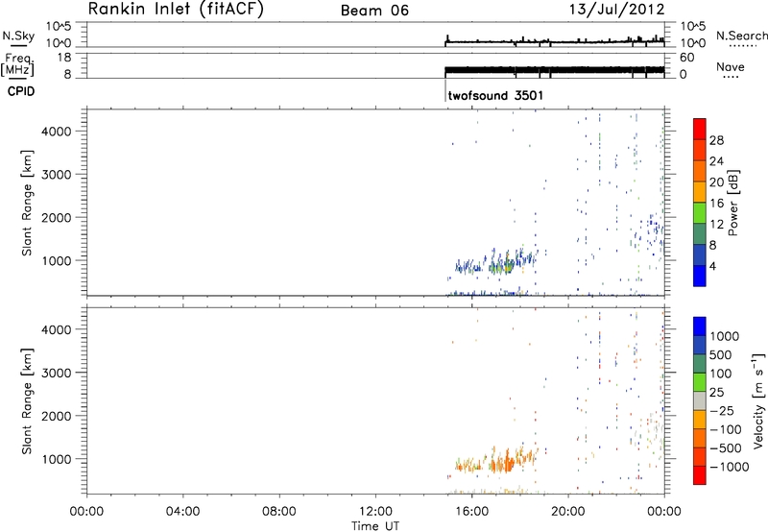Viewport: 768px width, 532px height.
Task: Click the 'Nave' legend label
Action: coord(731,66)
